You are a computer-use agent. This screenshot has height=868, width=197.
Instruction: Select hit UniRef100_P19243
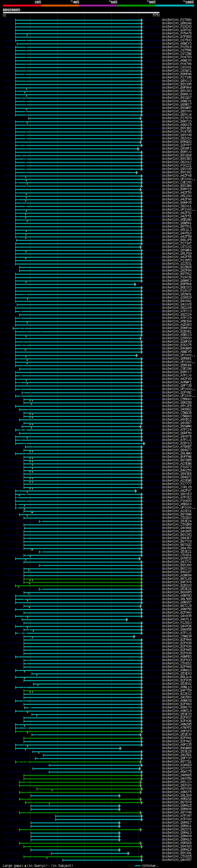pyautogui.click(x=177, y=26)
